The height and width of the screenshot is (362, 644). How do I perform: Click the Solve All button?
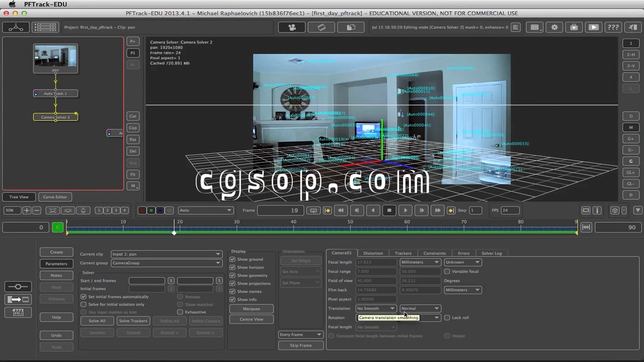pos(97,321)
